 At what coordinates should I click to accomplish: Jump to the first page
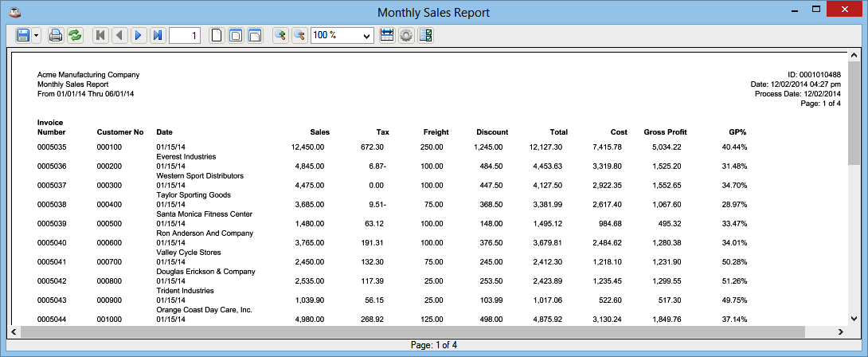100,35
